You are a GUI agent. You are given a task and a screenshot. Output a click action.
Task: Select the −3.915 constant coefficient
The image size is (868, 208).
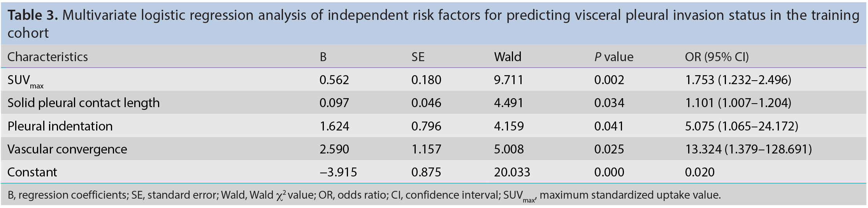pyautogui.click(x=338, y=172)
